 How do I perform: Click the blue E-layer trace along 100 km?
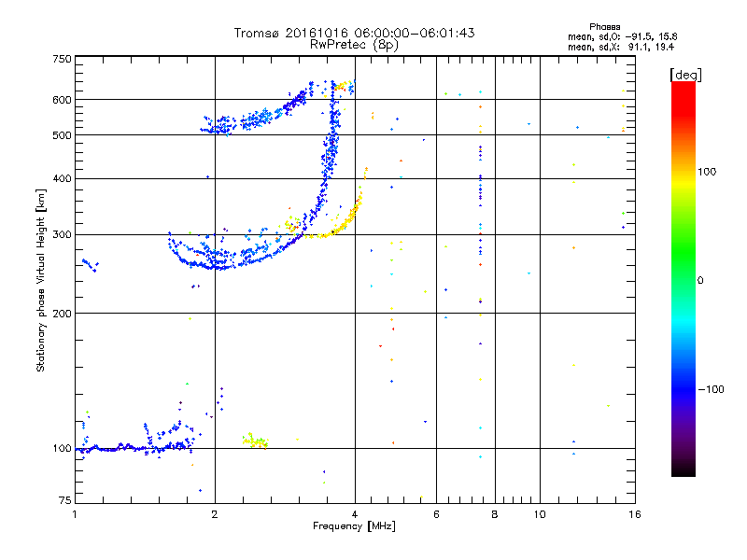coord(134,448)
